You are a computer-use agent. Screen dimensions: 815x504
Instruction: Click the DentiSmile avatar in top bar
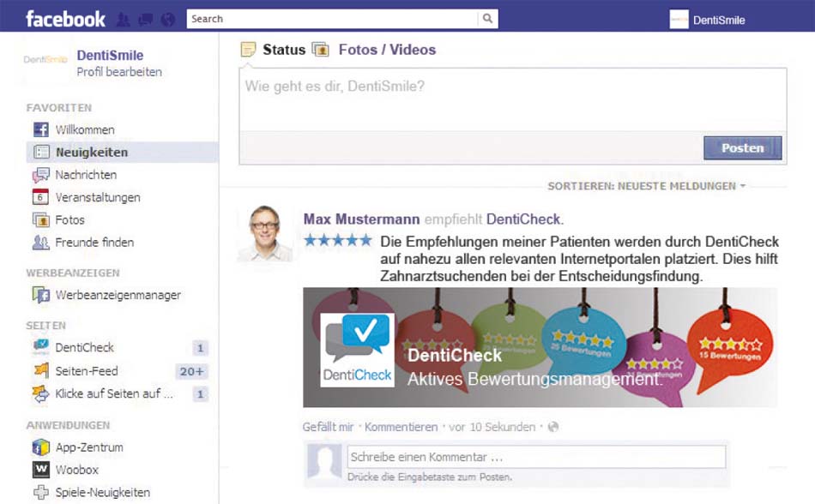click(679, 20)
